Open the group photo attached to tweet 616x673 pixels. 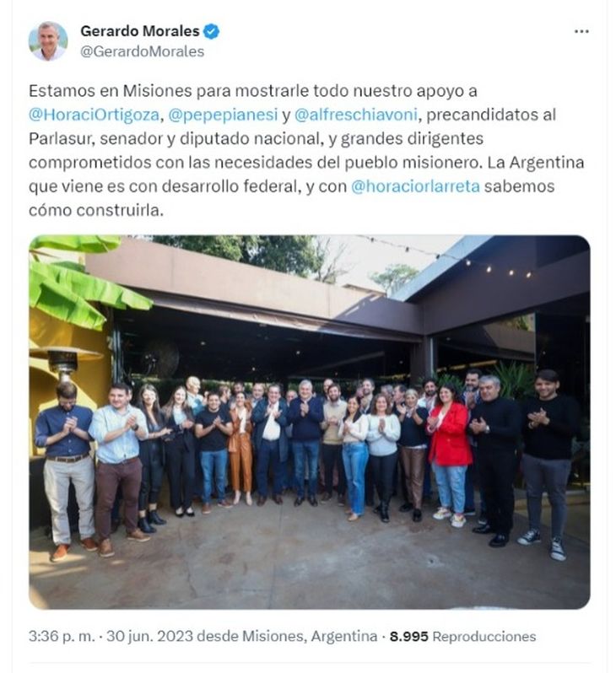310,422
